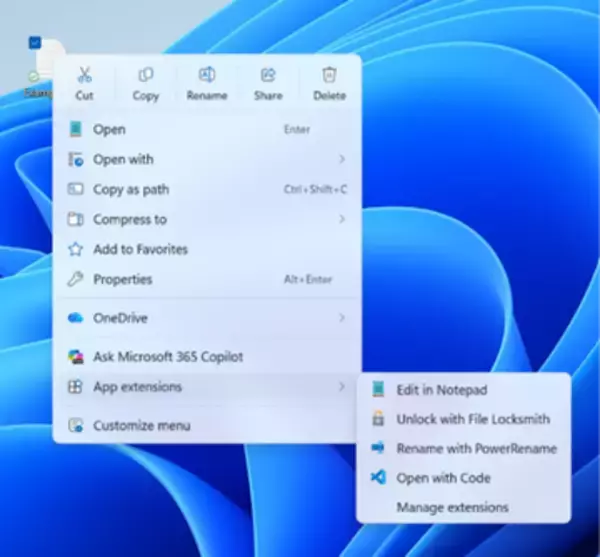Click the Microsoft 365 Copilot icon
The width and height of the screenshot is (600, 557).
(x=76, y=357)
